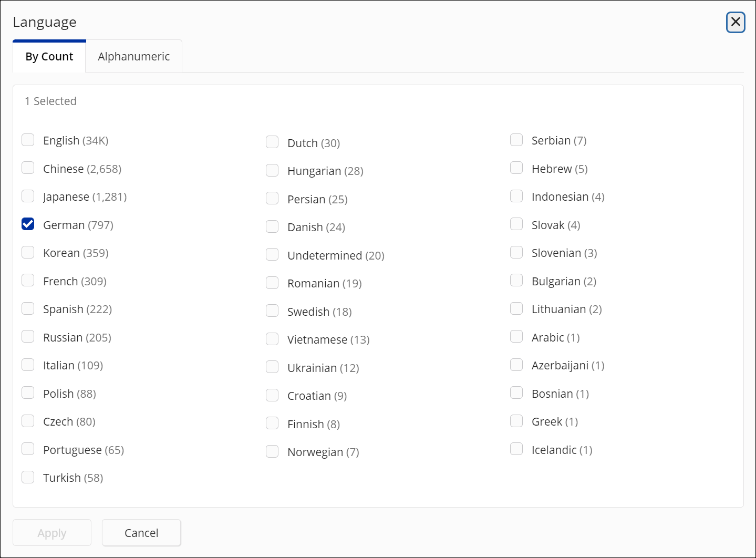Viewport: 756px width, 558px height.
Task: Check the Bosnian (1) checkbox
Action: pyautogui.click(x=516, y=393)
